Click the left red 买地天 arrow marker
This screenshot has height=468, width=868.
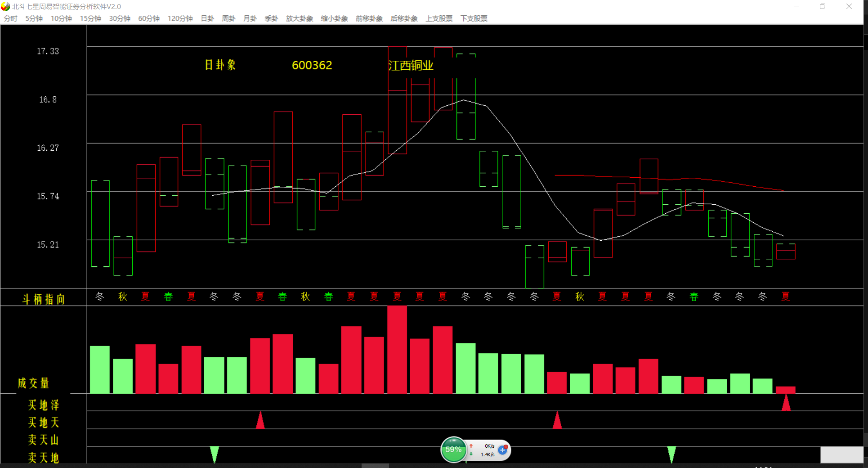pos(260,420)
